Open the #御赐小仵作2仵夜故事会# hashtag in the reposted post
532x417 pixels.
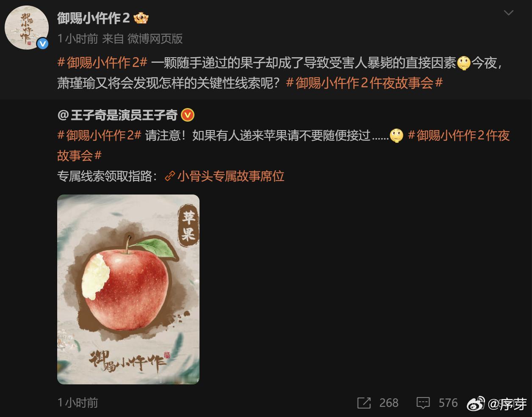click(283, 145)
